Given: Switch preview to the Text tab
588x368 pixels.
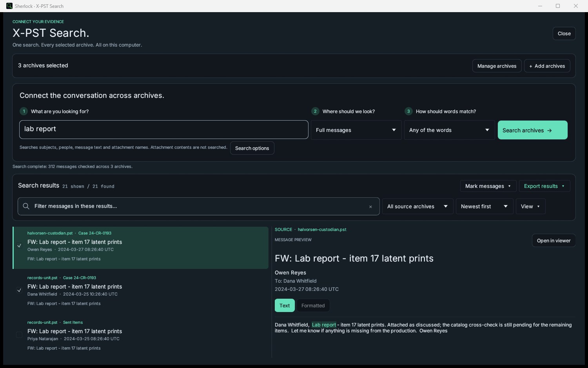Looking at the screenshot, I should click(285, 305).
